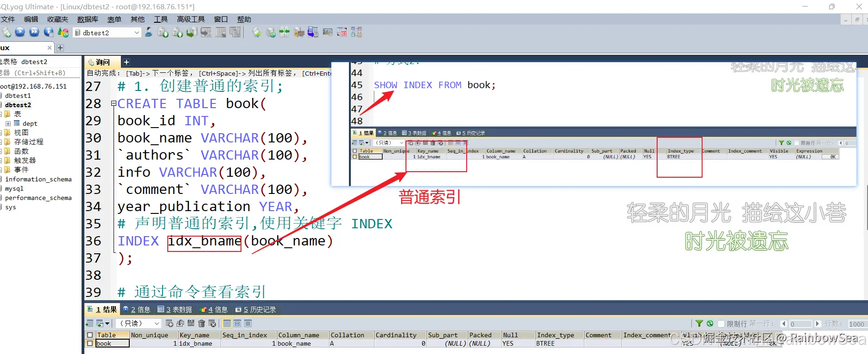
Task: Go to previous rows page arrow
Action: coord(784,324)
